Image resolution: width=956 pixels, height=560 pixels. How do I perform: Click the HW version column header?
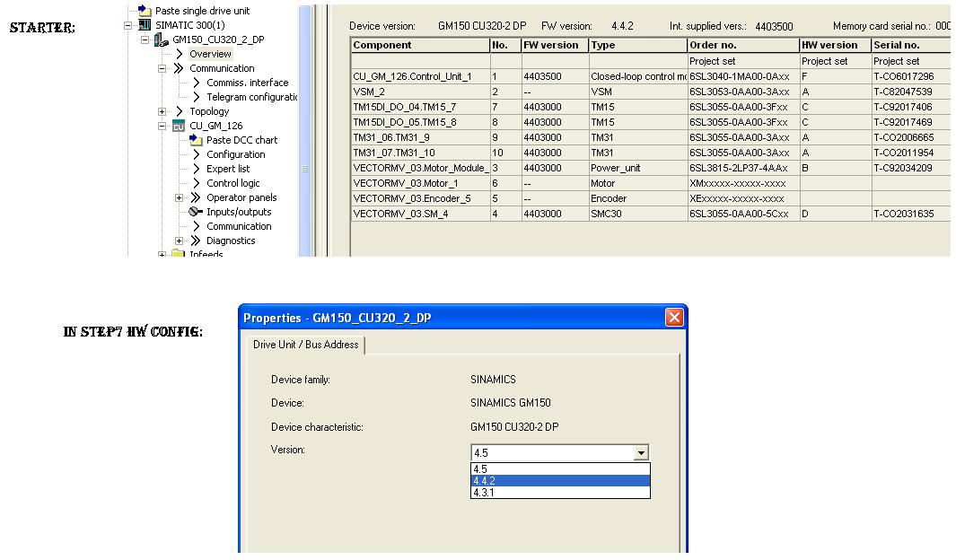click(836, 45)
